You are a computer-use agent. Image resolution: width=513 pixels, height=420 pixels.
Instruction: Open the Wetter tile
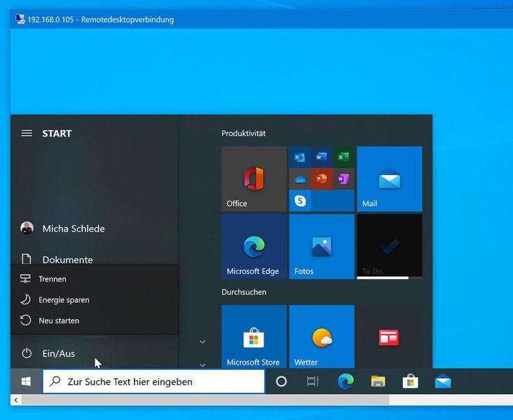tap(322, 337)
